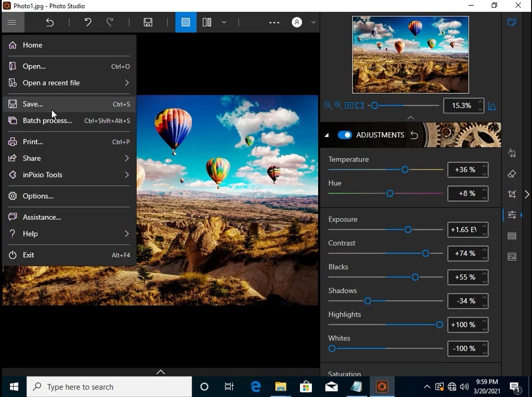Set zoom to 1:1 using the toolbar icon
This screenshot has width=532, height=397.
tap(349, 105)
